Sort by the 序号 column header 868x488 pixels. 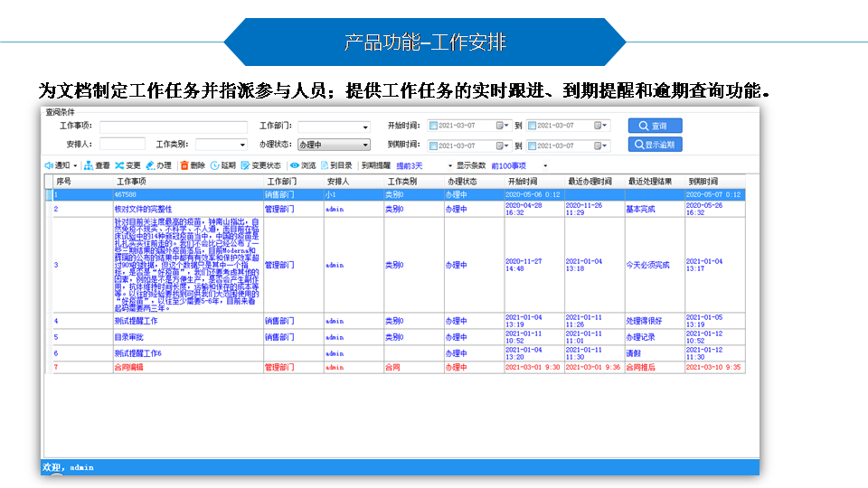[x=83, y=182]
